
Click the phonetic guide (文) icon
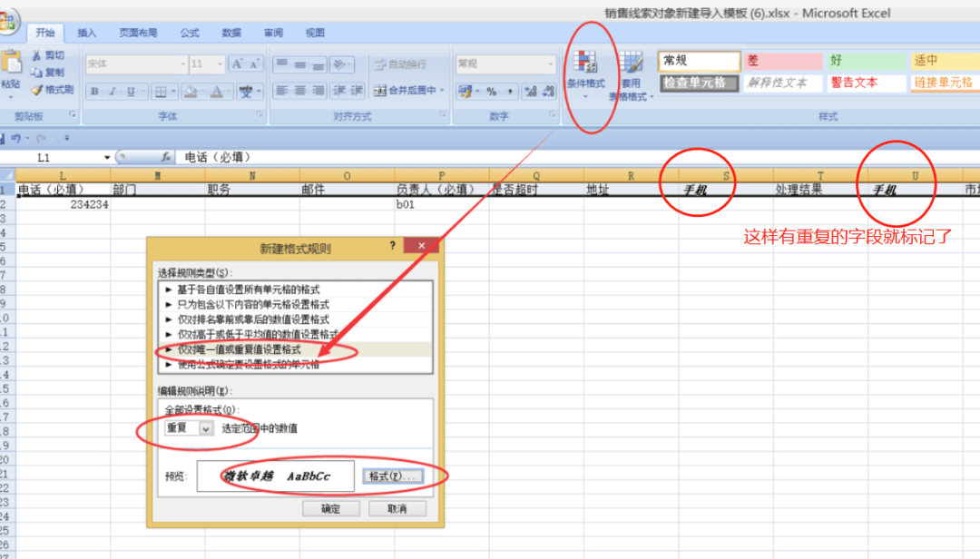(246, 92)
